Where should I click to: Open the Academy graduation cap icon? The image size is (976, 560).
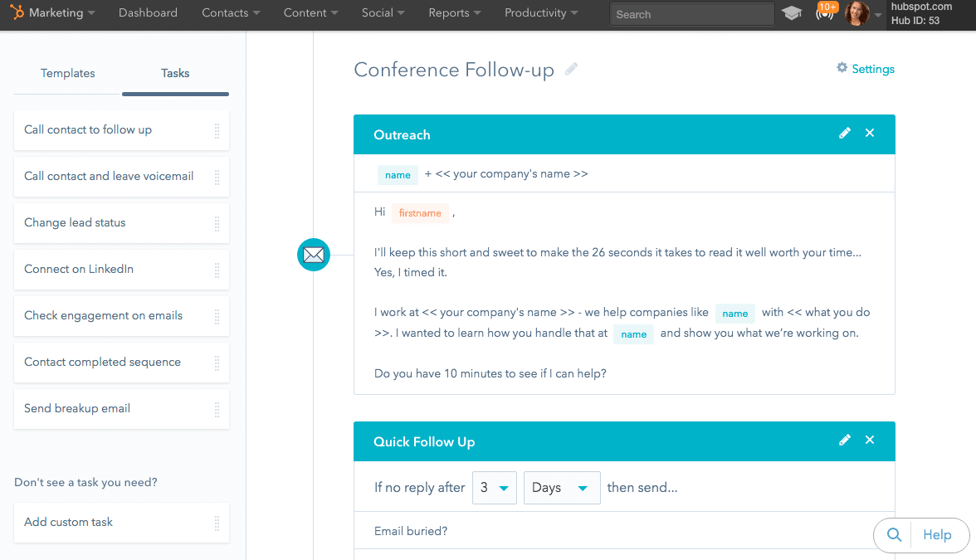[791, 12]
